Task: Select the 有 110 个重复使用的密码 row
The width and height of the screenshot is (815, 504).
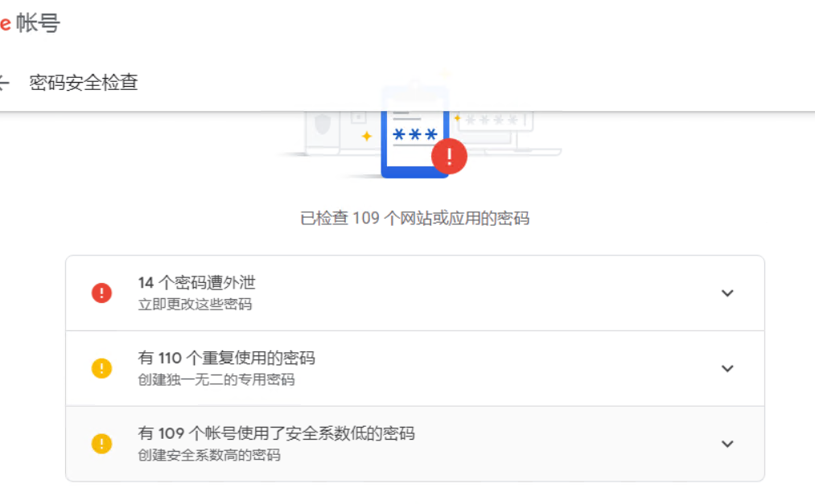Action: pos(402,368)
